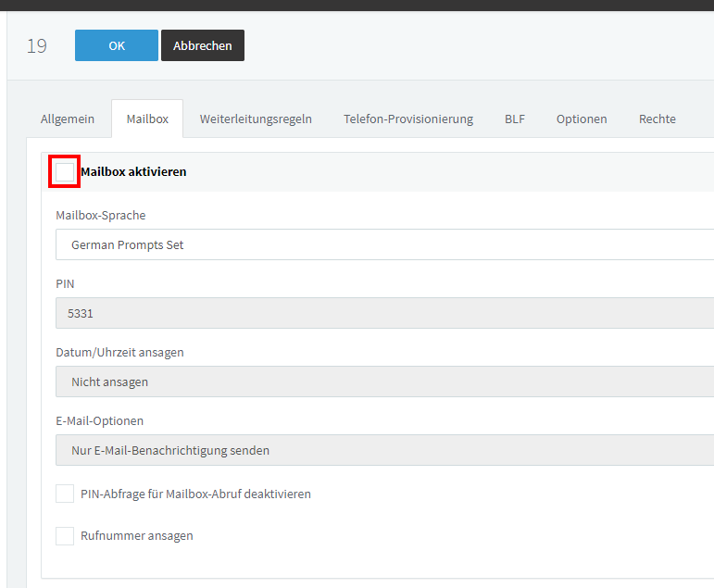Go to the Telefon-Provisionierung tab
The width and height of the screenshot is (714, 588).
click(408, 119)
